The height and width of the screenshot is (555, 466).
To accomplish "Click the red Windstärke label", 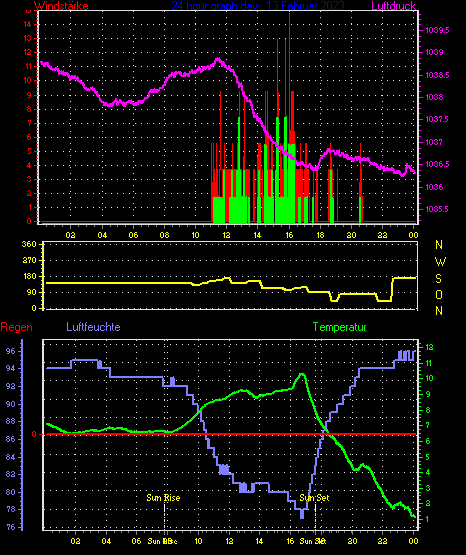I will (61, 5).
